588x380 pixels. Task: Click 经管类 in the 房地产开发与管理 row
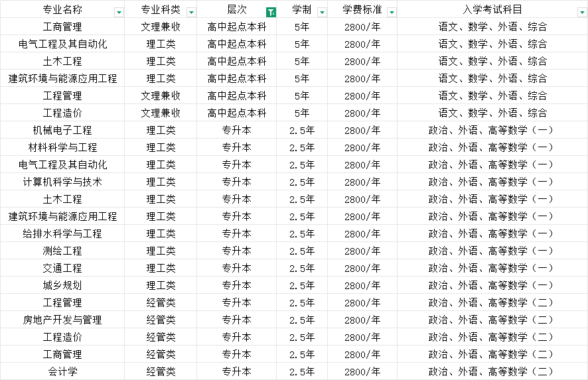[161, 320]
